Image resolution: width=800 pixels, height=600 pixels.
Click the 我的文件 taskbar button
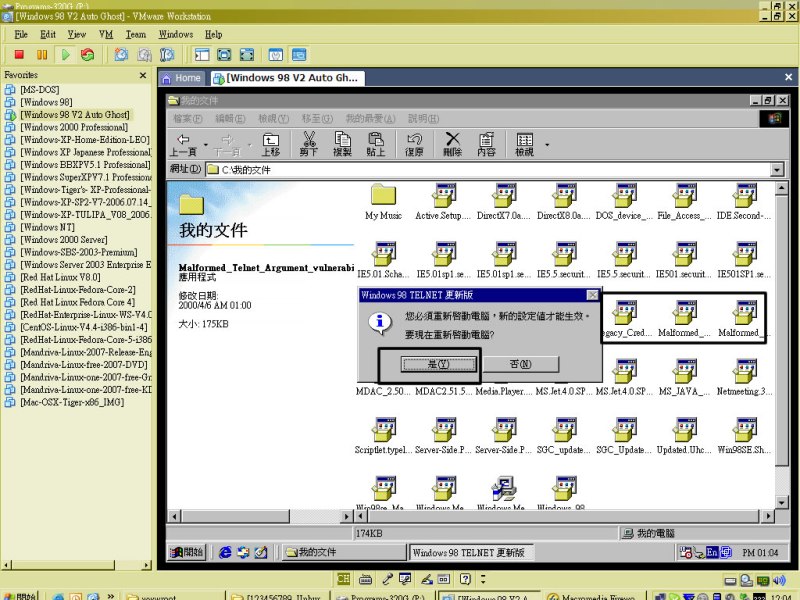point(344,552)
